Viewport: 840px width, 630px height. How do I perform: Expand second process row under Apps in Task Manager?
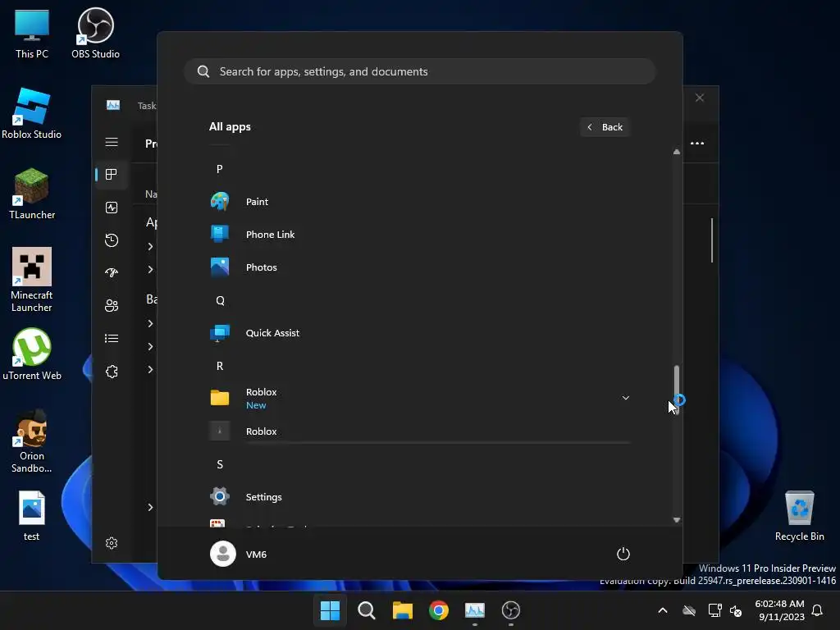point(150,269)
